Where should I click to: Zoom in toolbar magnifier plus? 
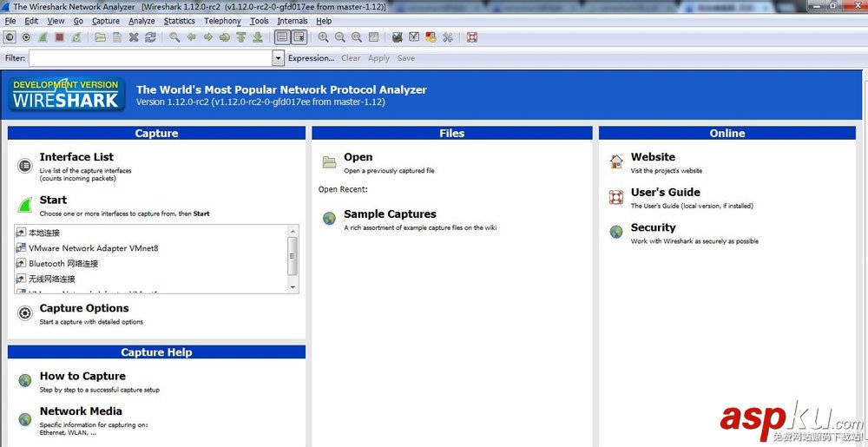coord(323,37)
